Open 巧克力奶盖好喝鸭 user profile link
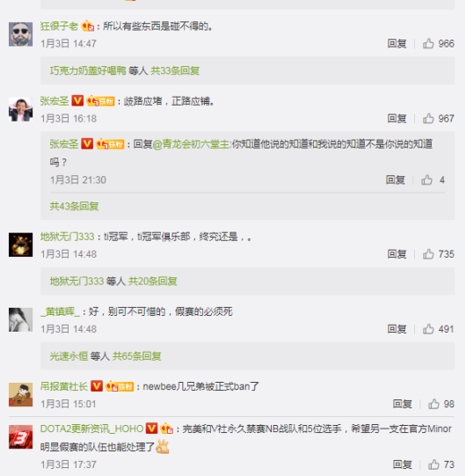Image resolution: width=466 pixels, height=476 pixels. pos(88,70)
